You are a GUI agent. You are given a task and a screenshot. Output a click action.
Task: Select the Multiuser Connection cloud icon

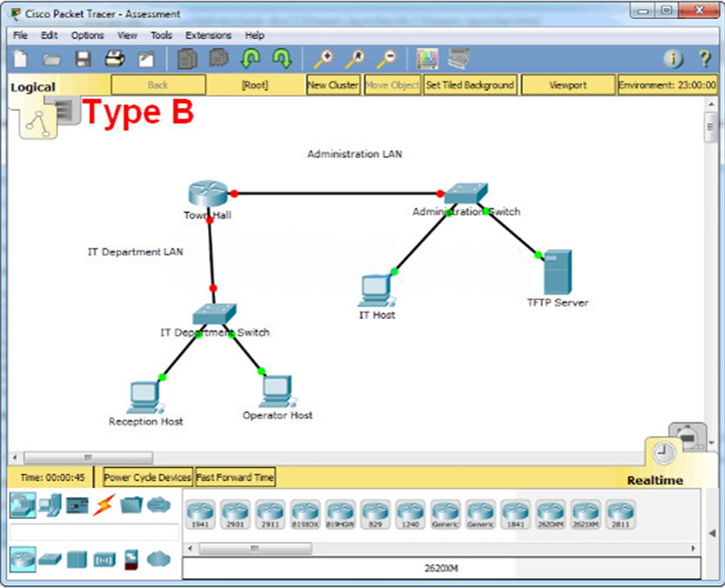(159, 505)
